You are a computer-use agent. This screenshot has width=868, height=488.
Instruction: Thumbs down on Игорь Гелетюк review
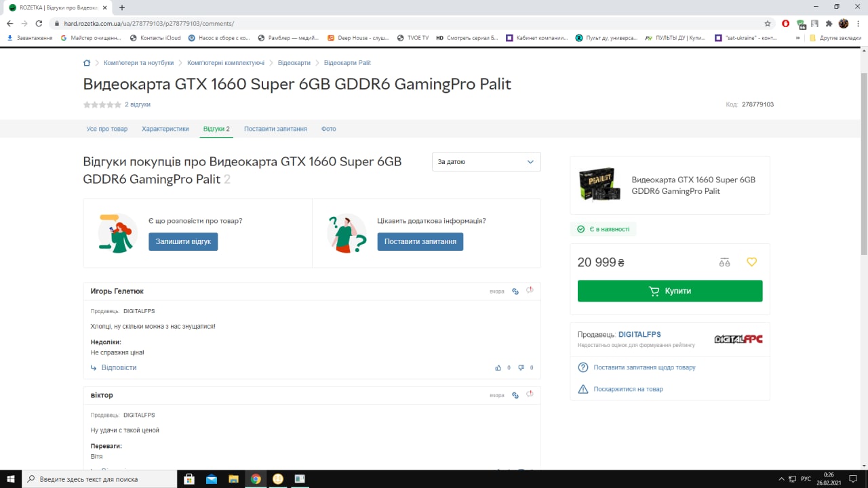521,368
